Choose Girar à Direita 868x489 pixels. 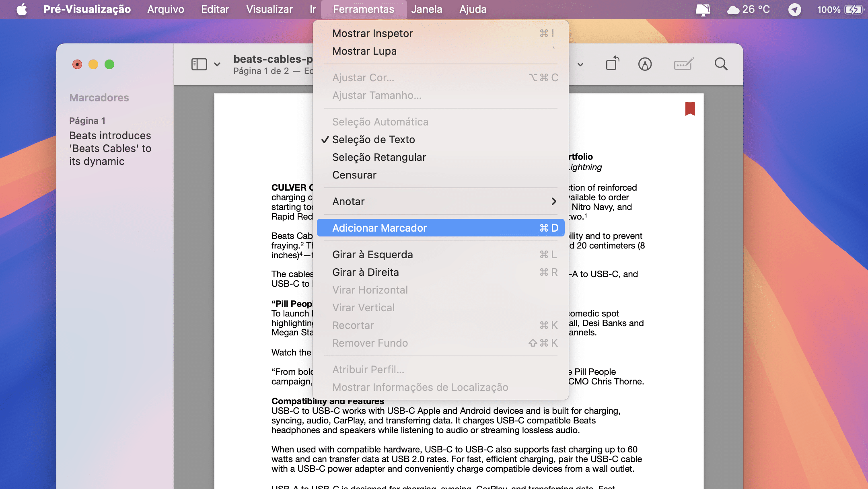441,272
